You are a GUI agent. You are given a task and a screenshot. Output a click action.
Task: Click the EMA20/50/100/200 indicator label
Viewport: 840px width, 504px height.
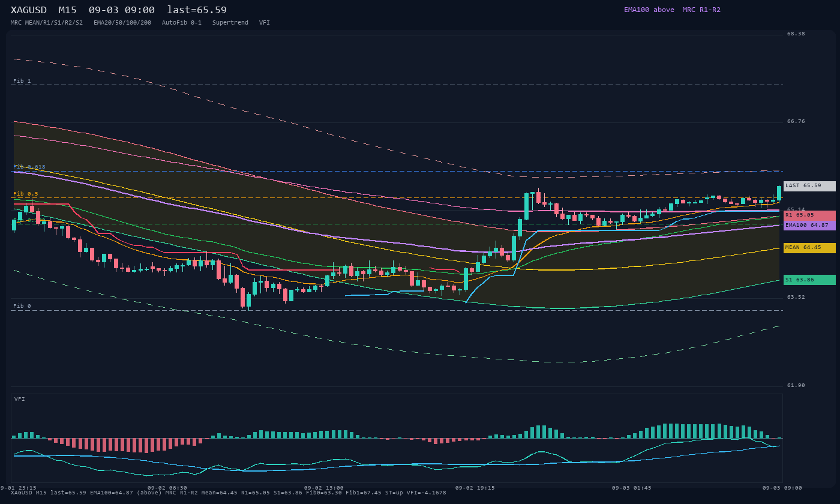click(x=122, y=23)
